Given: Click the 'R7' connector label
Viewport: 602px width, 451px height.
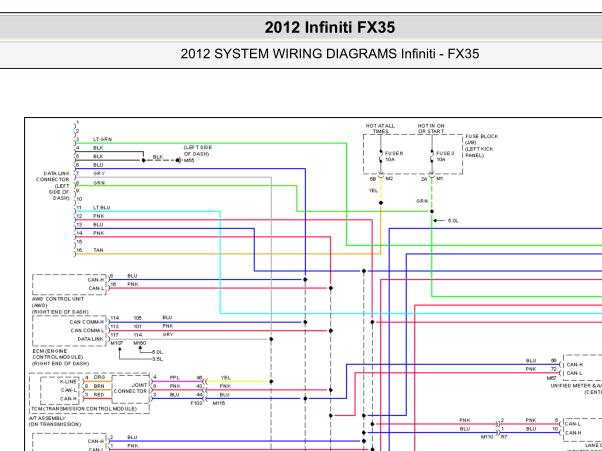Looking at the screenshot, I should 504,437.
